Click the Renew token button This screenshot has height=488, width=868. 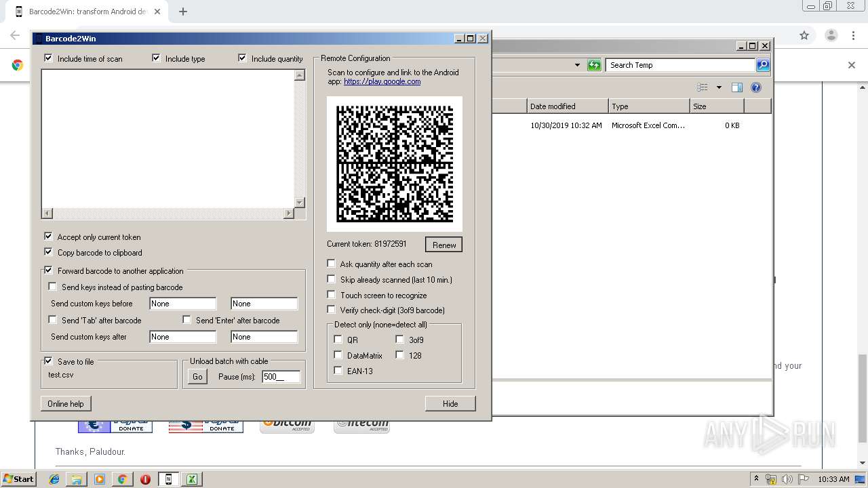click(444, 245)
